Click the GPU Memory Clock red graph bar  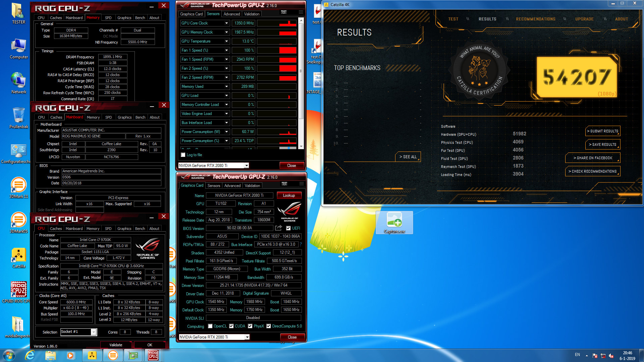tap(287, 33)
